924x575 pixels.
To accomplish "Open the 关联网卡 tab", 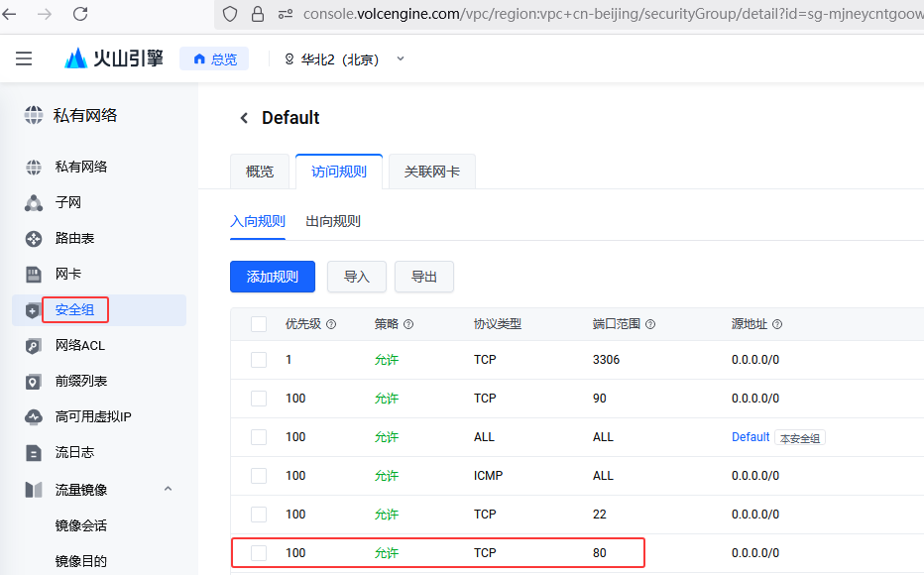I will pos(431,172).
